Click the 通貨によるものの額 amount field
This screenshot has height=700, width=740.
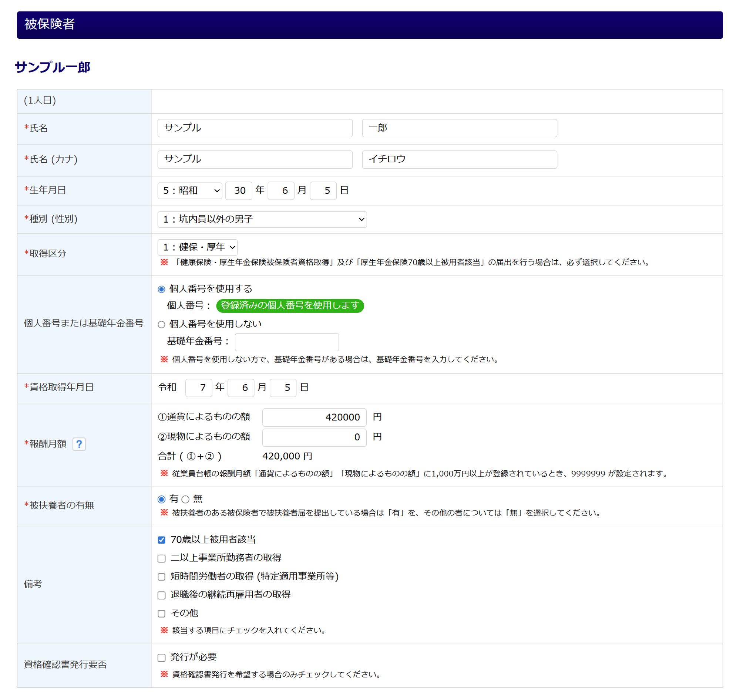click(314, 417)
